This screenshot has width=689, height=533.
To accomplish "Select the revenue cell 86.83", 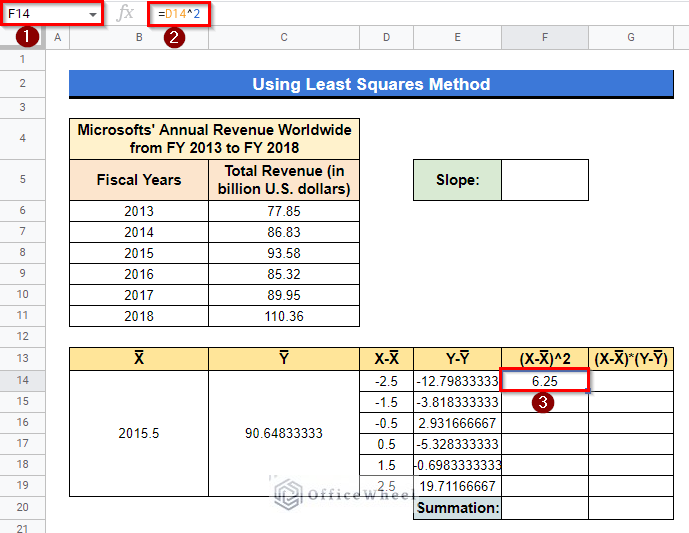I will point(284,232).
